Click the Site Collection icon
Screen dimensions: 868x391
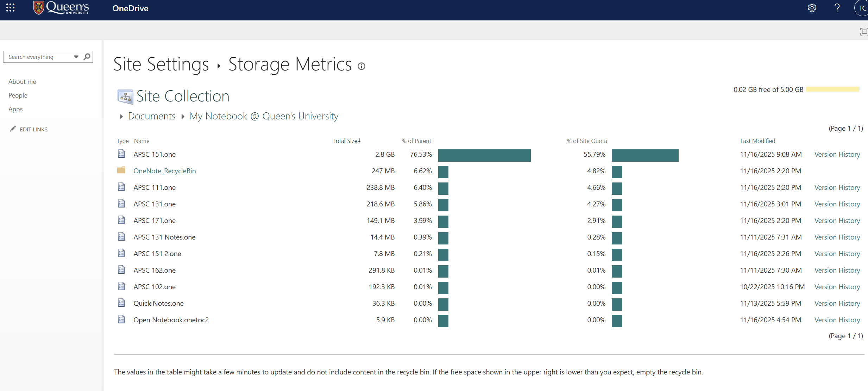(x=125, y=97)
